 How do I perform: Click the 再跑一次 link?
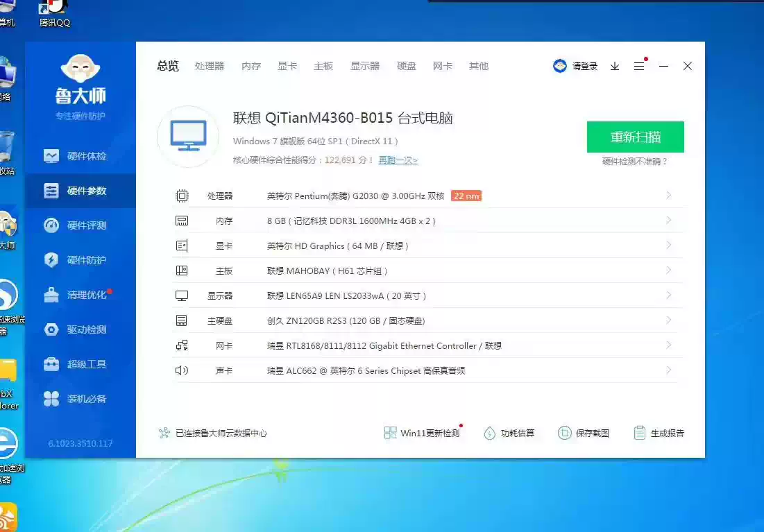tap(398, 160)
